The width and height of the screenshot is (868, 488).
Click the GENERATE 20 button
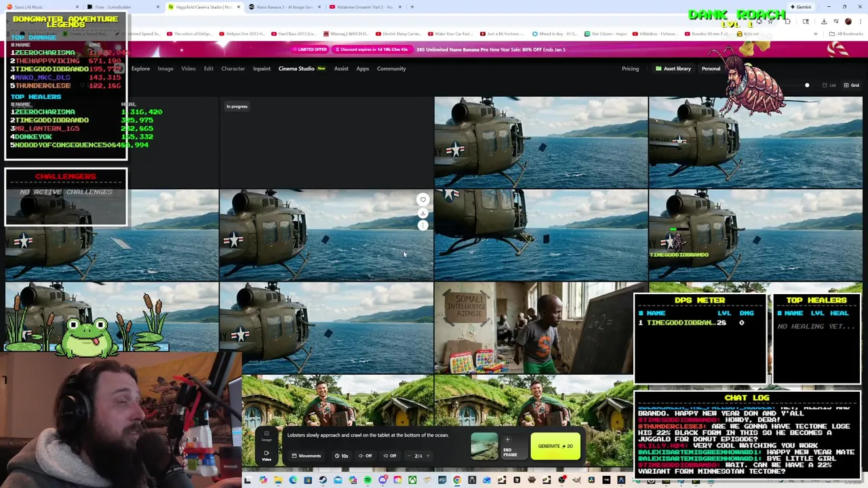pos(555,446)
